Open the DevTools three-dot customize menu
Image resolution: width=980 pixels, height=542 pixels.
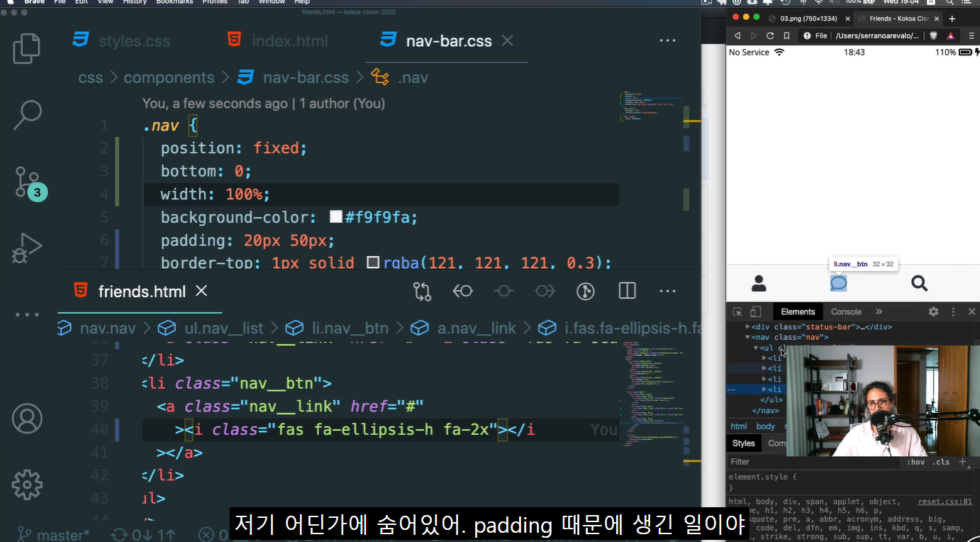pyautogui.click(x=953, y=311)
